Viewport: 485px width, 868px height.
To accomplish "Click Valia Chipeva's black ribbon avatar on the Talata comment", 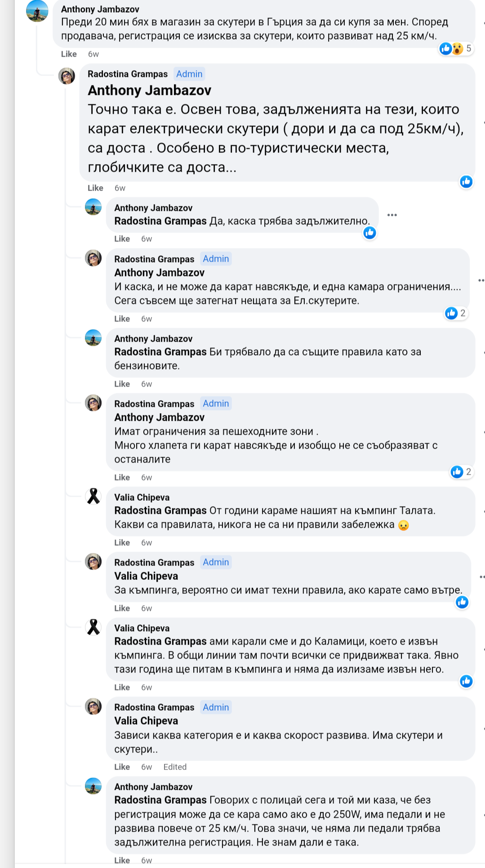I will pos(93,496).
